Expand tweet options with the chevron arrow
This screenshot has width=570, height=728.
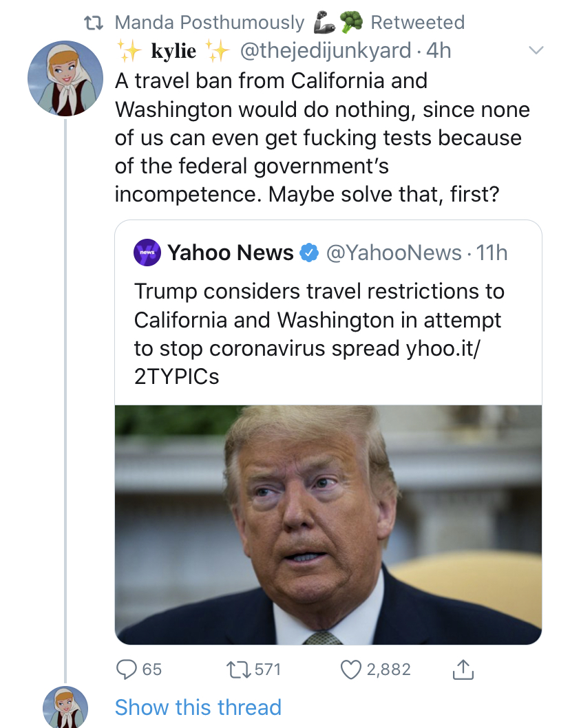tap(536, 50)
